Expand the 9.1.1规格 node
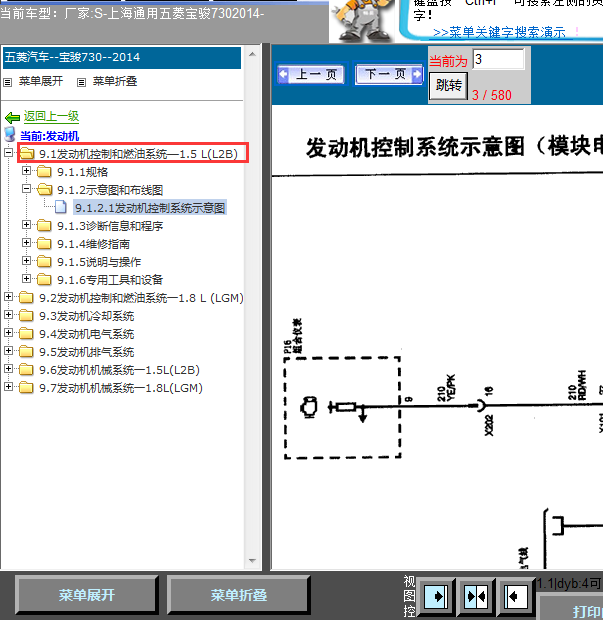603x620 pixels. click(x=26, y=170)
